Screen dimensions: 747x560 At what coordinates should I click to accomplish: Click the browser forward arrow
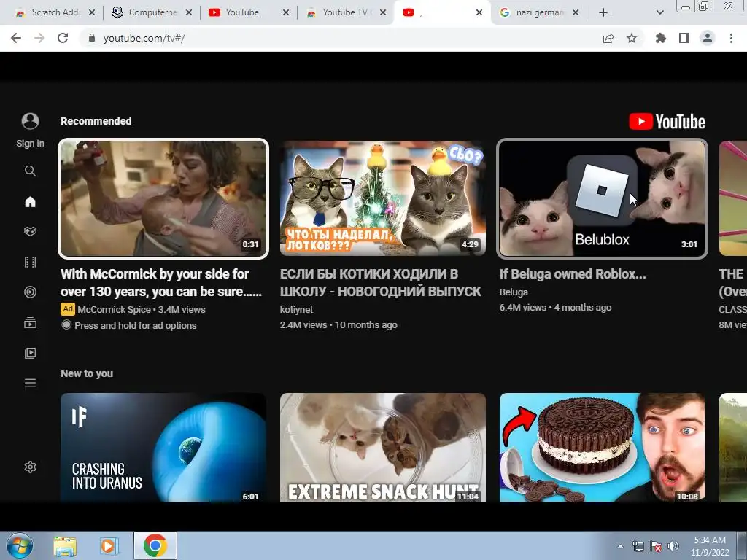coord(39,38)
